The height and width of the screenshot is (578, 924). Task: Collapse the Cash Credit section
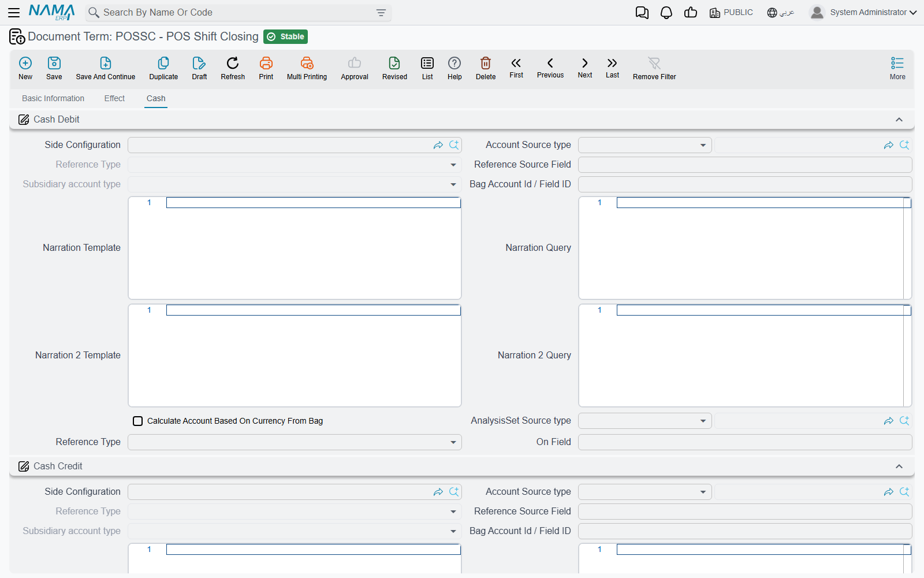(x=899, y=466)
